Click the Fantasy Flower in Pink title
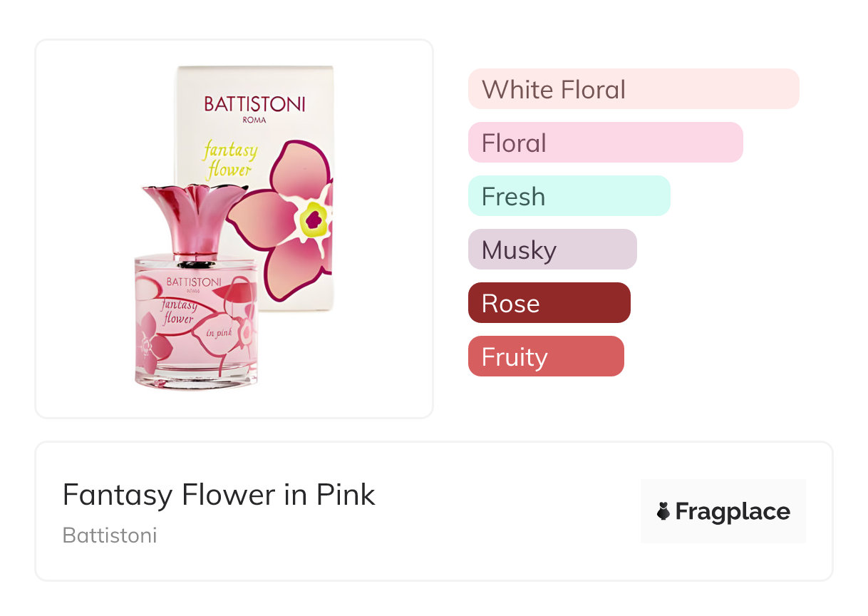This screenshot has width=868, height=616. (x=219, y=494)
